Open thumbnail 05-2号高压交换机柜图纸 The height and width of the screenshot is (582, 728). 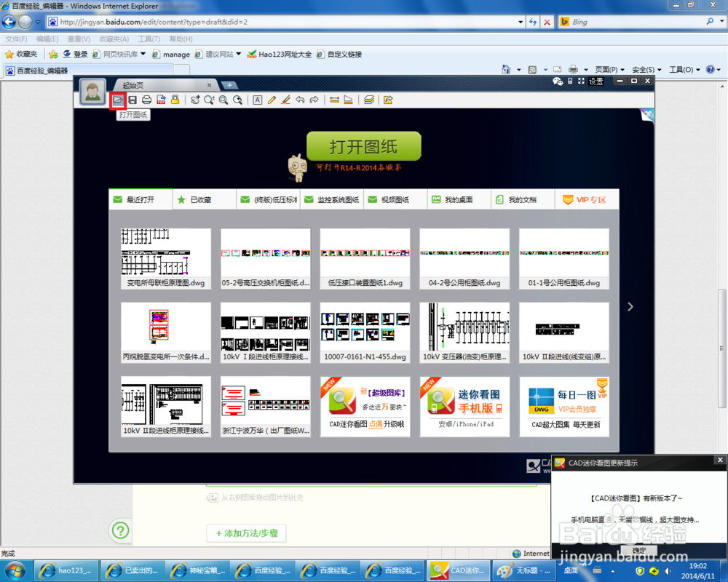265,258
